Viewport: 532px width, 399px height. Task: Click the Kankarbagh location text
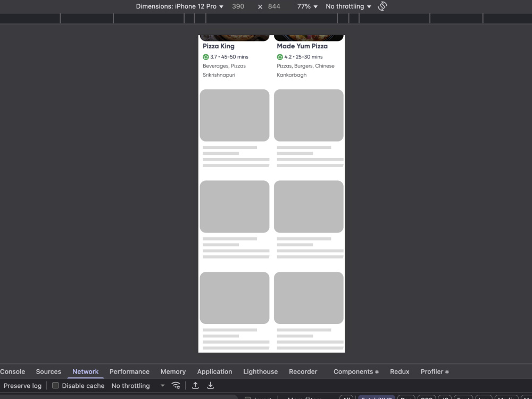tap(292, 75)
